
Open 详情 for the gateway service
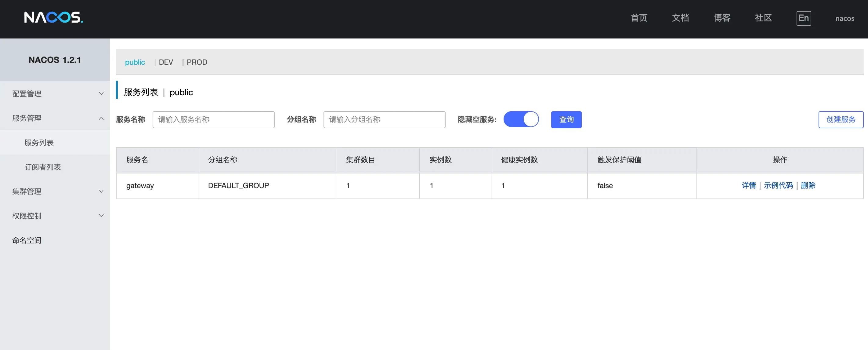pos(748,185)
